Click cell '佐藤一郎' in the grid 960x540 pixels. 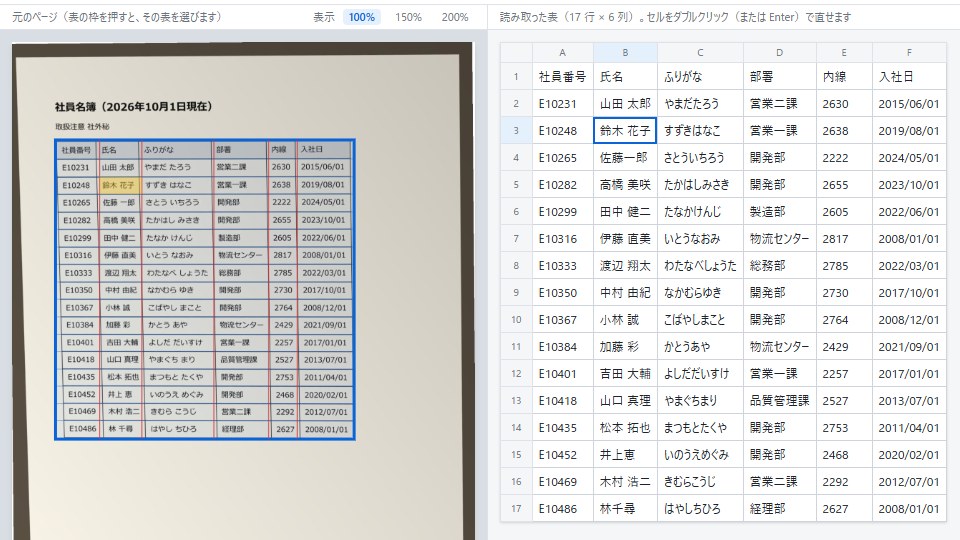[625, 157]
